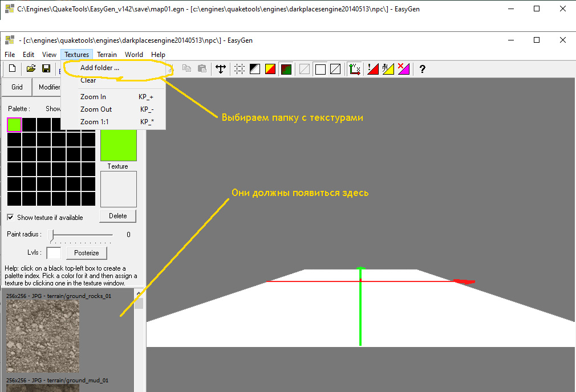Click the white square with diagonal line icon
576x392 pixels.
335,68
